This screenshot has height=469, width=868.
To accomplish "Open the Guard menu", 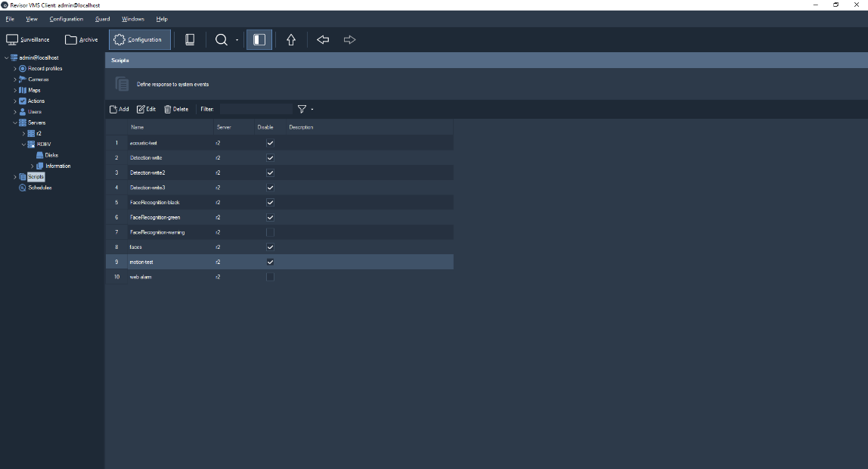I will pos(102,19).
